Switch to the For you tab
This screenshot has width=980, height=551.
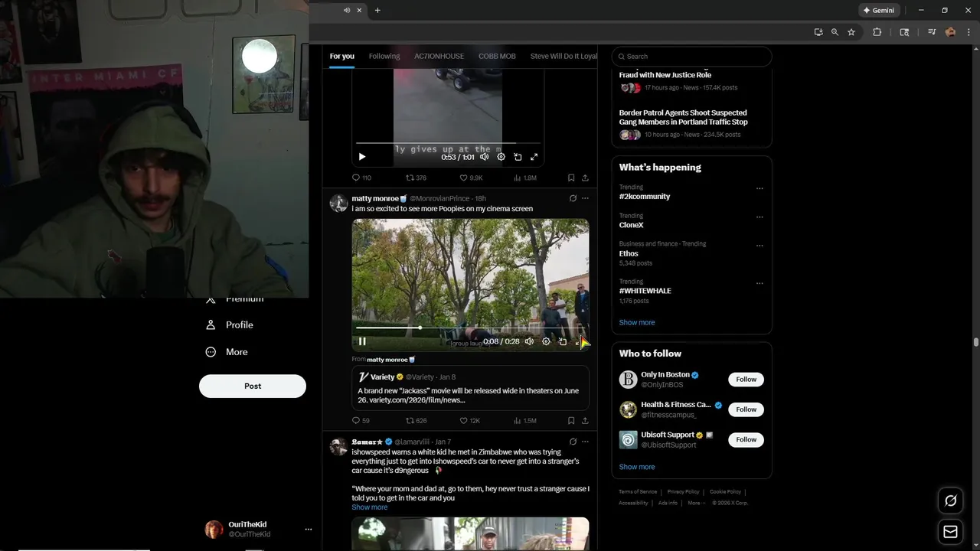coord(342,56)
